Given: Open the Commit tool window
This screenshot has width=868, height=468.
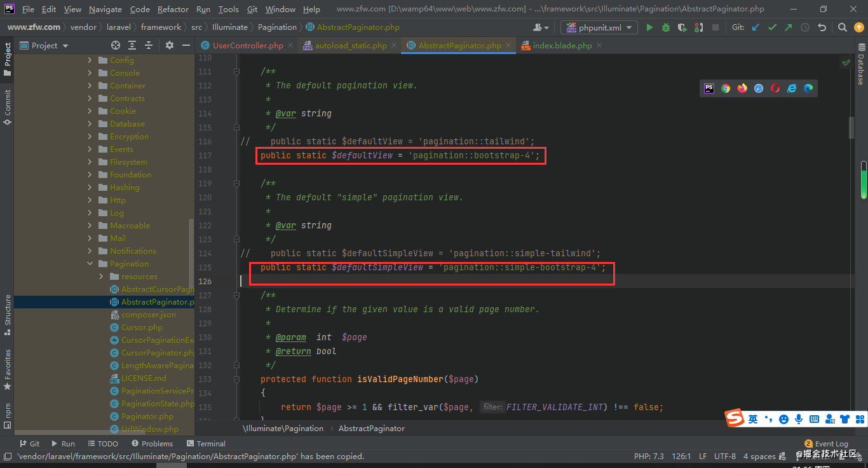Looking at the screenshot, I should [x=7, y=107].
